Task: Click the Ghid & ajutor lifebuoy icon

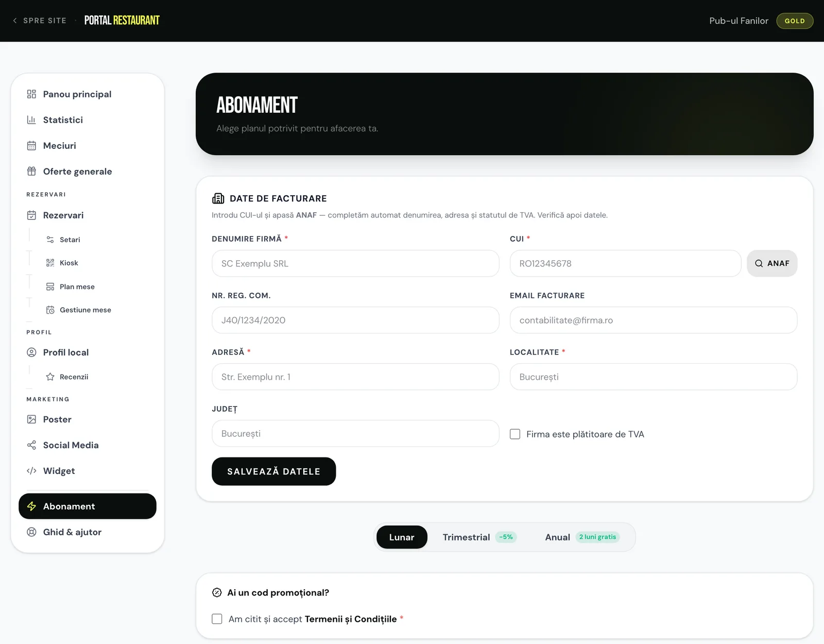Action: [x=31, y=532]
